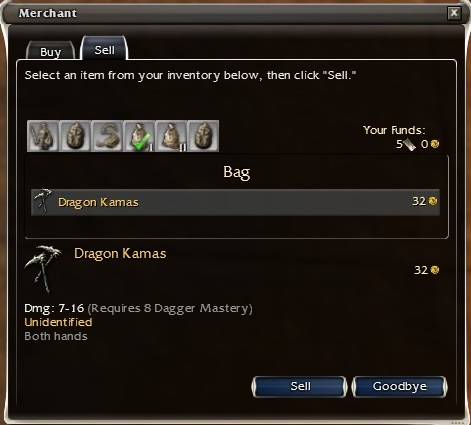Open the second inventory bag icon in the row
The width and height of the screenshot is (471, 425).
[75, 136]
